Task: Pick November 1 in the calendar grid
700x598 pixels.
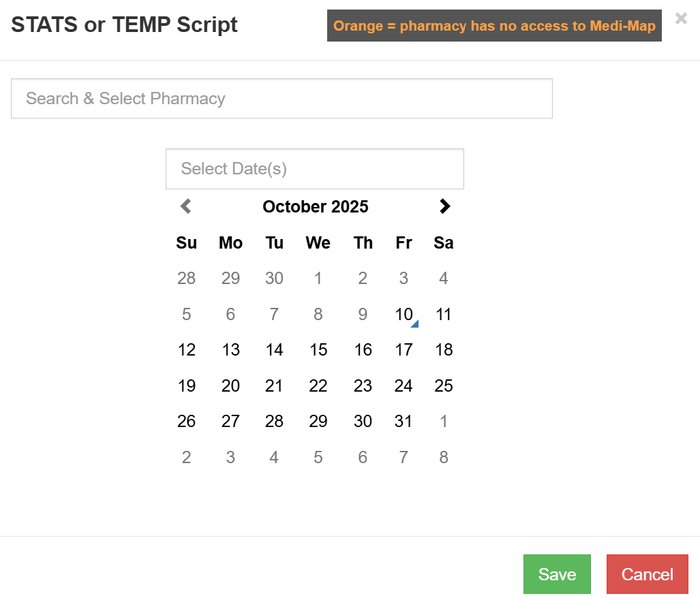Action: pos(444,422)
